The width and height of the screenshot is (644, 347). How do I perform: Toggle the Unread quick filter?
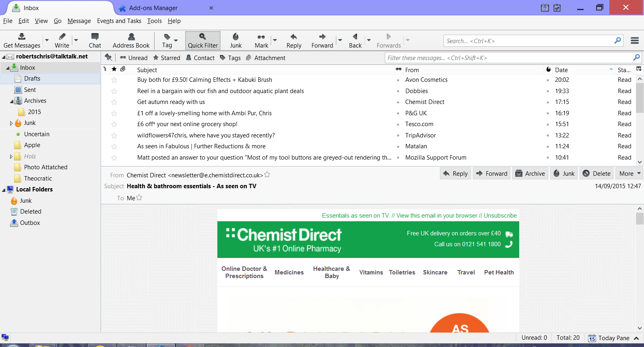tap(134, 58)
